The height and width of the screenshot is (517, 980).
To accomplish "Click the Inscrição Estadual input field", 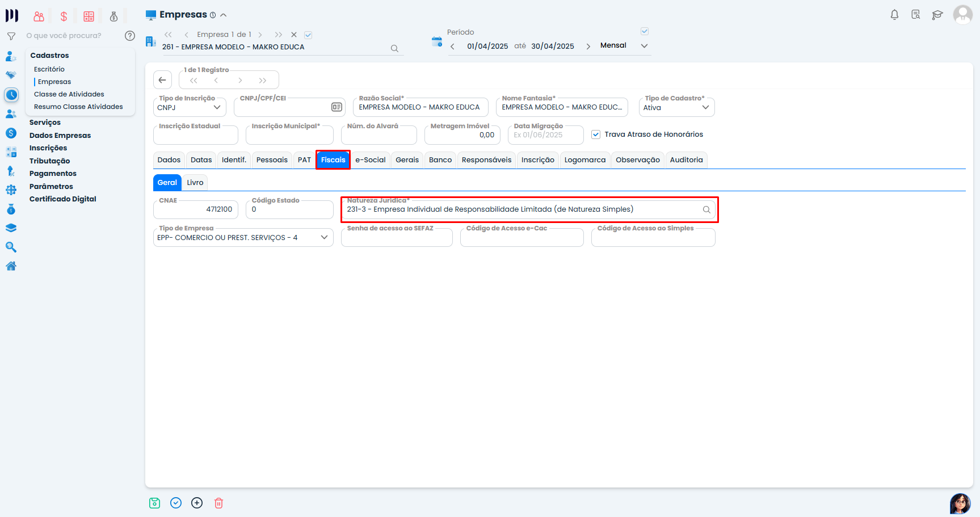I will tap(195, 136).
